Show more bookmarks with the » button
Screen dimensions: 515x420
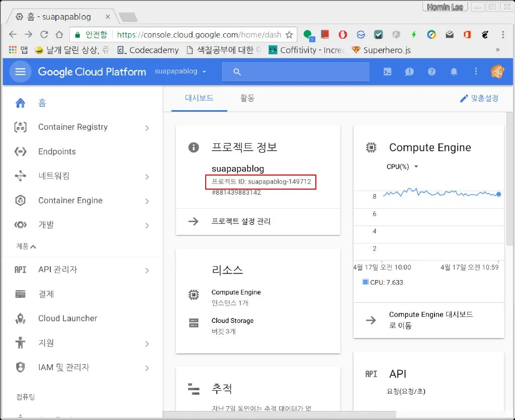pos(497,50)
